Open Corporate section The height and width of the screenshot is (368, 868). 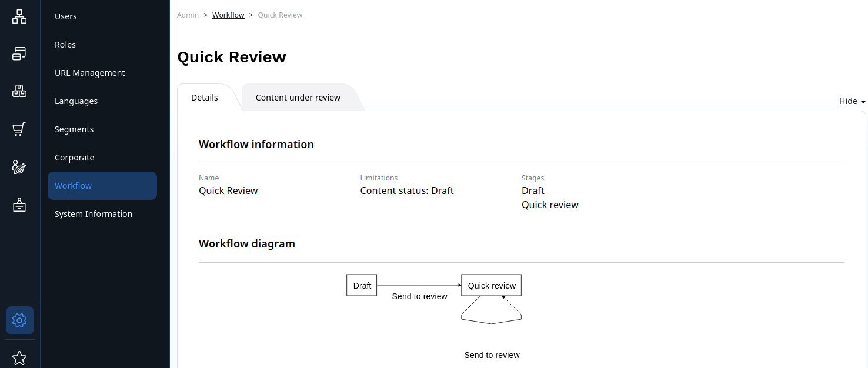tap(102, 158)
